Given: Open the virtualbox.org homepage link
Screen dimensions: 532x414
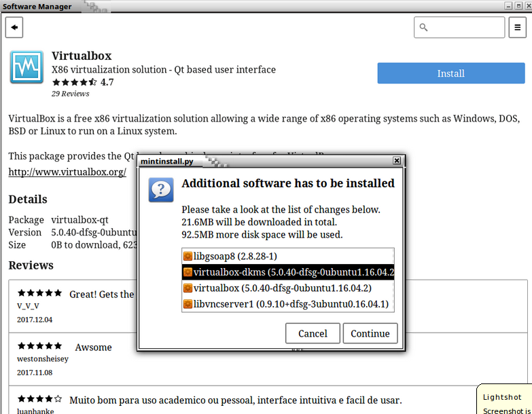Looking at the screenshot, I should (x=67, y=172).
